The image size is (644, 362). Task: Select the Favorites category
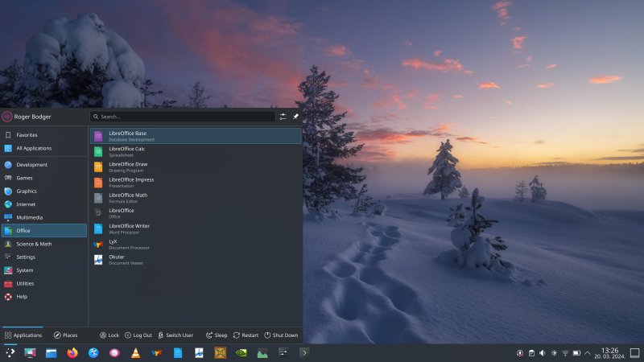click(44, 135)
